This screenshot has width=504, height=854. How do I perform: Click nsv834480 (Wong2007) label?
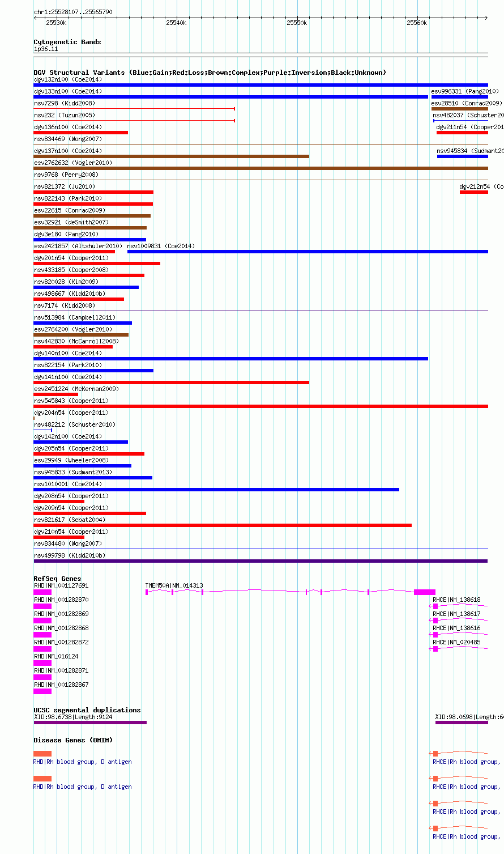click(68, 544)
